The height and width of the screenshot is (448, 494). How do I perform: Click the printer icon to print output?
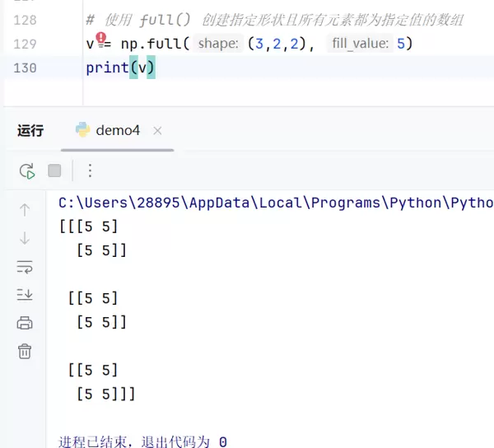click(25, 323)
